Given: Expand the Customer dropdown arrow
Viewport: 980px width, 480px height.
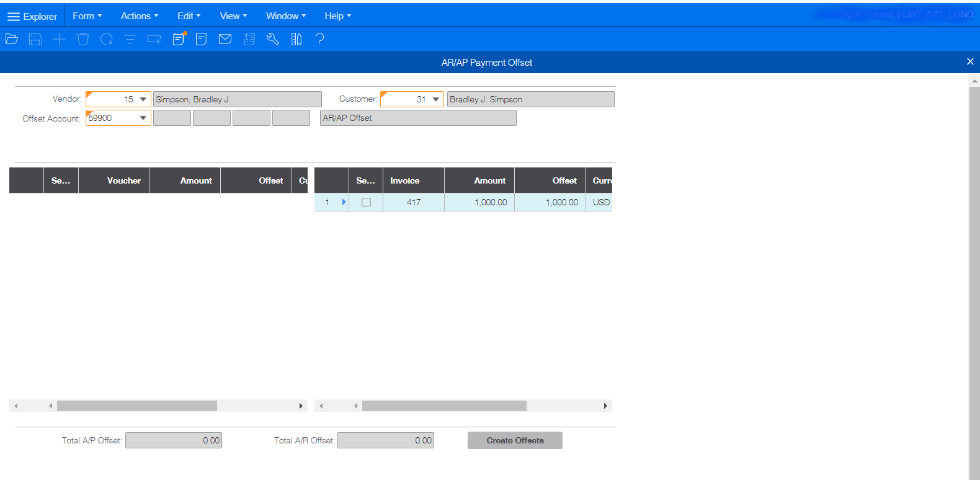Looking at the screenshot, I should tap(436, 99).
